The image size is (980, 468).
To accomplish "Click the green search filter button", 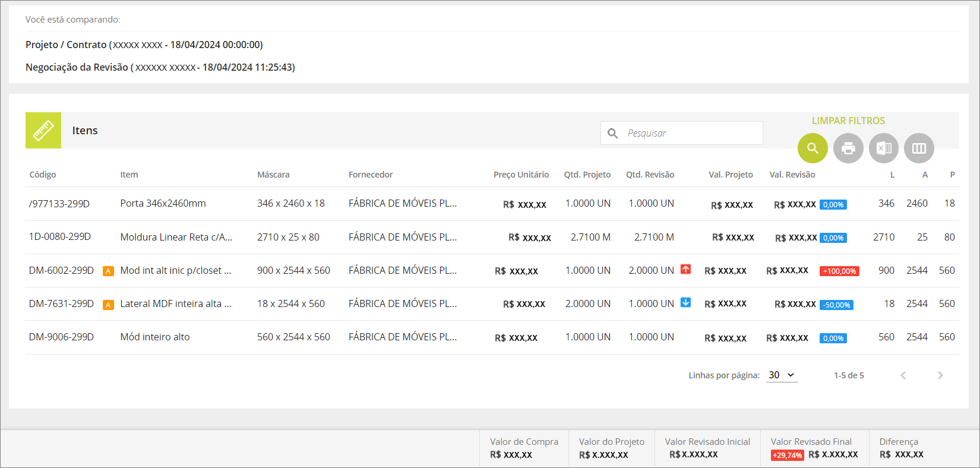I will (x=813, y=148).
